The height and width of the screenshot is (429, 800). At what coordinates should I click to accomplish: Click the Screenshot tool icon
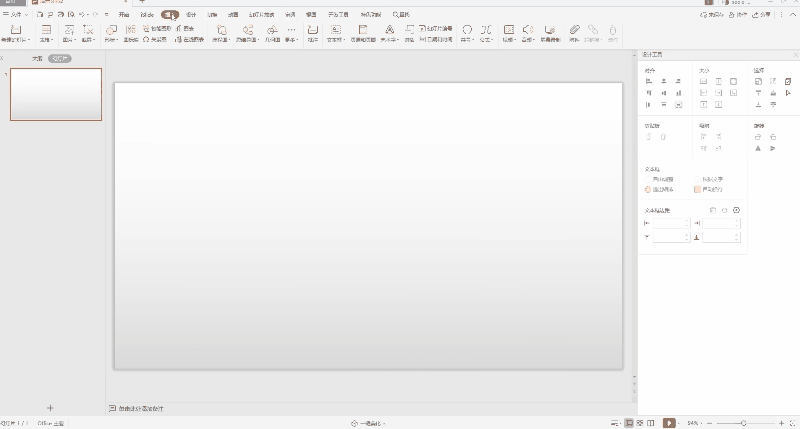(x=88, y=30)
